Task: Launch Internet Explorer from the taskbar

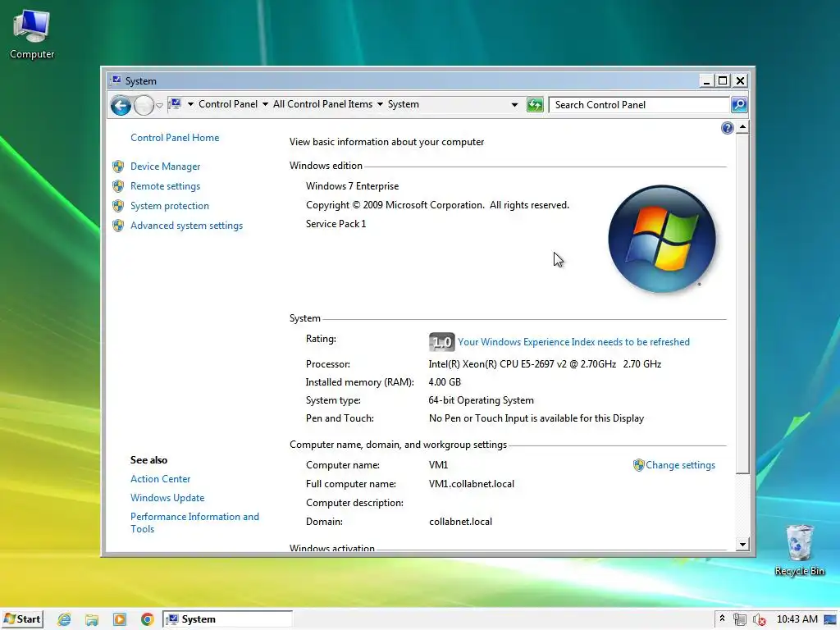Action: click(64, 619)
